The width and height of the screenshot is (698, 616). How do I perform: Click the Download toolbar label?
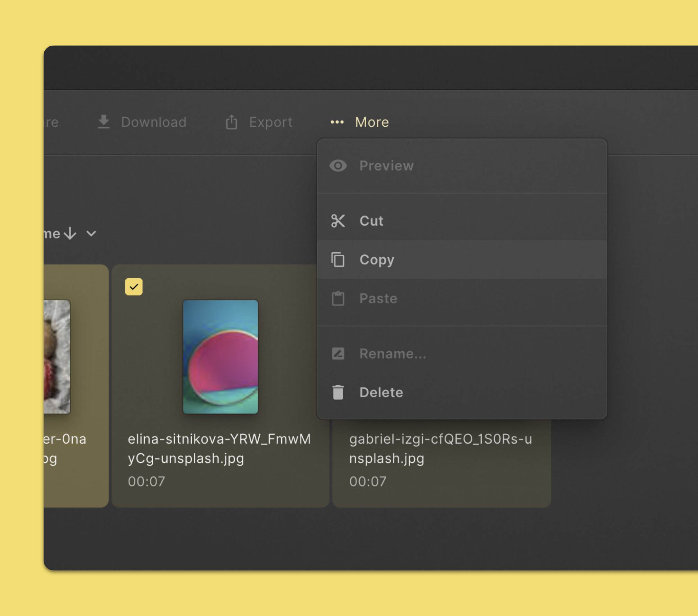[x=154, y=122]
